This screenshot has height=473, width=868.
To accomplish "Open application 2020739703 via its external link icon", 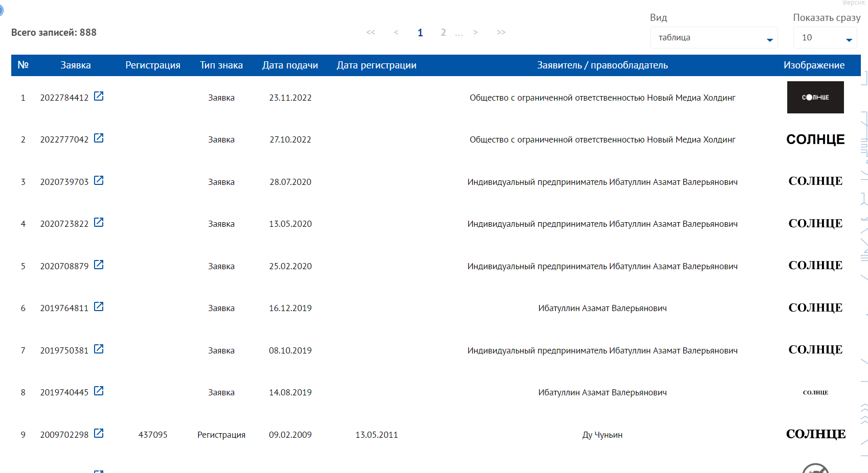I will click(x=99, y=180).
